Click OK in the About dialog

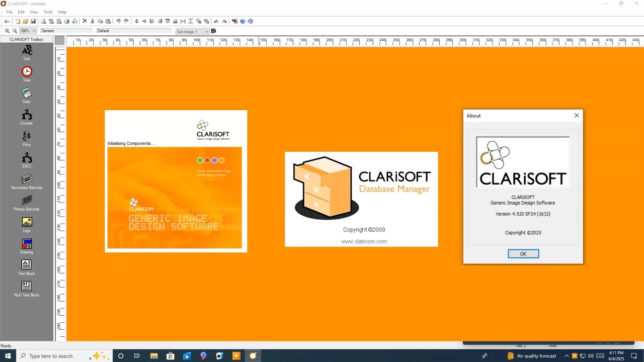(523, 254)
